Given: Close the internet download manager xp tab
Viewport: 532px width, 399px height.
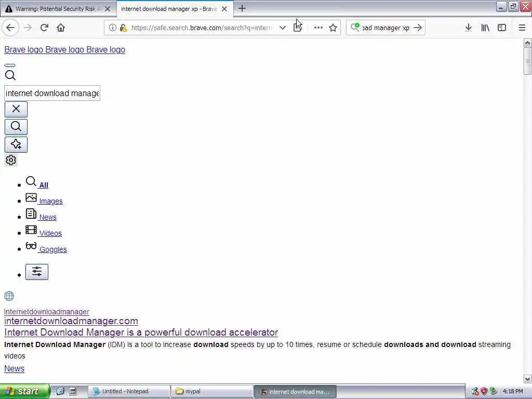Looking at the screenshot, I should pos(224,9).
